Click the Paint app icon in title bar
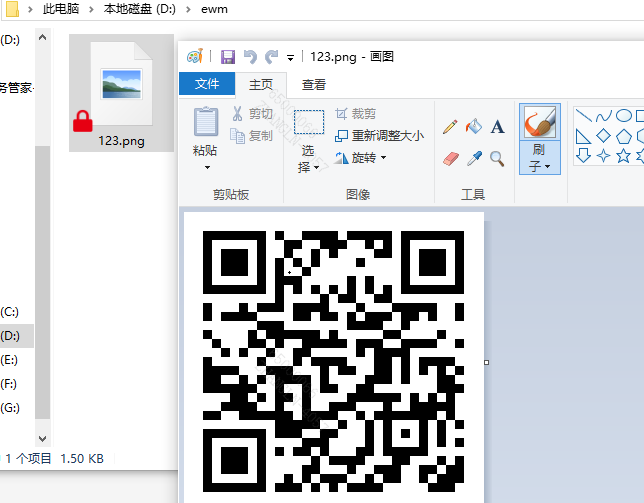 point(195,56)
